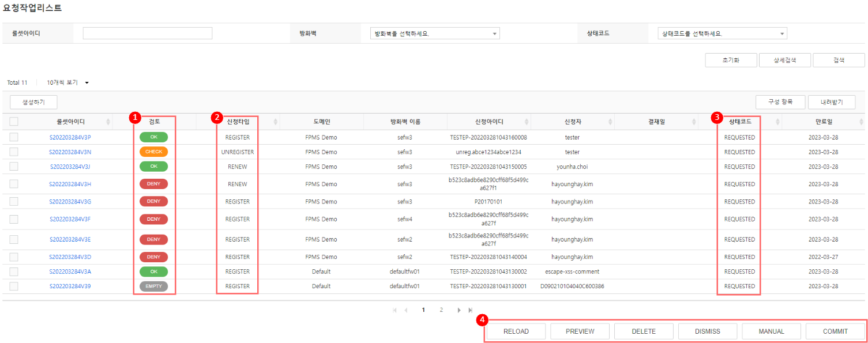868x343 pixels.
Task: Sort by 결재일 column arrows
Action: pos(694,122)
